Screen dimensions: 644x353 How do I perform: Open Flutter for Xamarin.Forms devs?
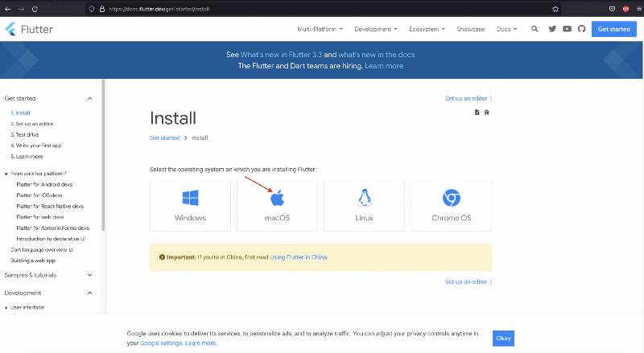(52, 228)
